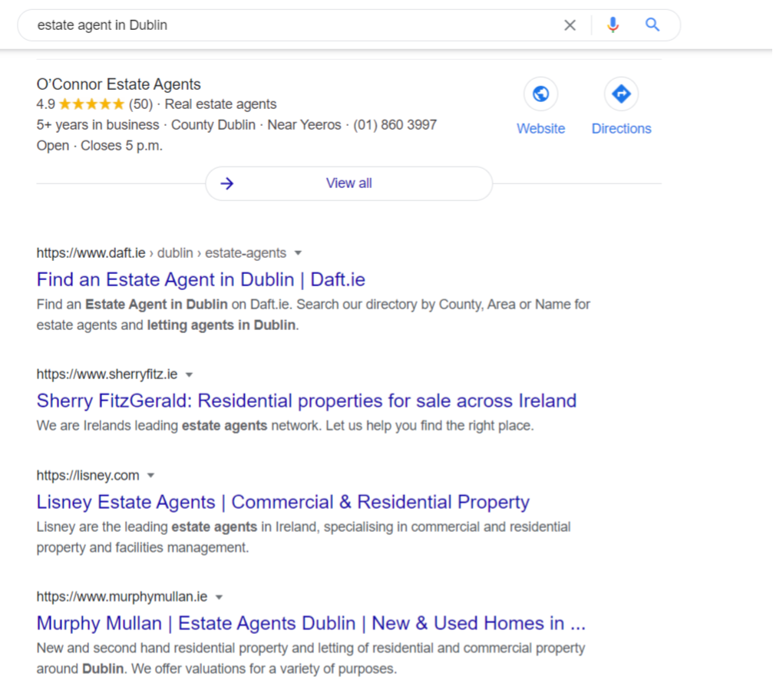The height and width of the screenshot is (700, 773).
Task: Open the Lisney Estate Agents result
Action: [x=283, y=502]
